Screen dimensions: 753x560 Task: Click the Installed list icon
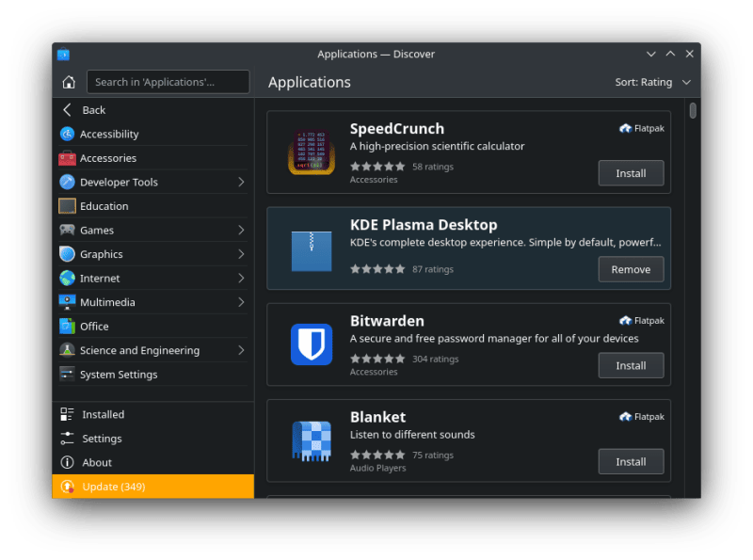pyautogui.click(x=67, y=415)
